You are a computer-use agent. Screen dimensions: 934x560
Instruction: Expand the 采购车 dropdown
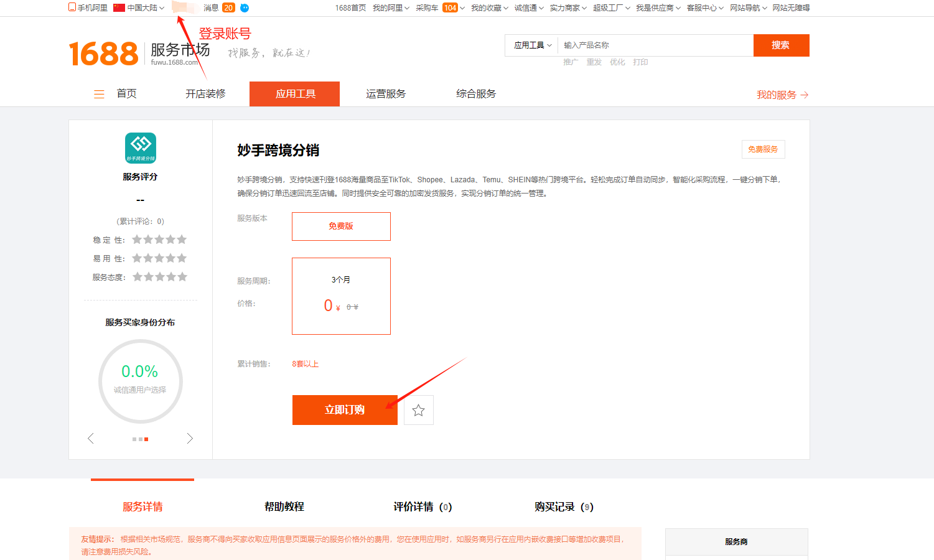tap(440, 7)
